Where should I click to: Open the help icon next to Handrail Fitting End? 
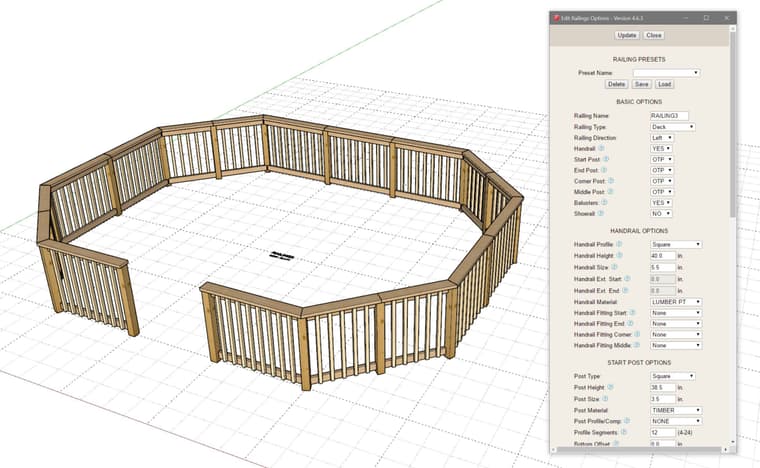(x=631, y=324)
